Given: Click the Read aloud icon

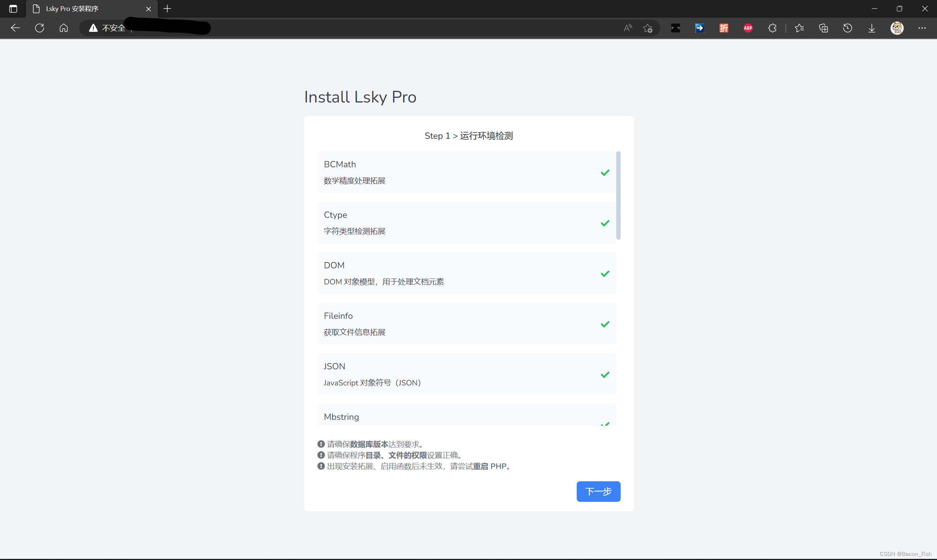Looking at the screenshot, I should point(628,28).
